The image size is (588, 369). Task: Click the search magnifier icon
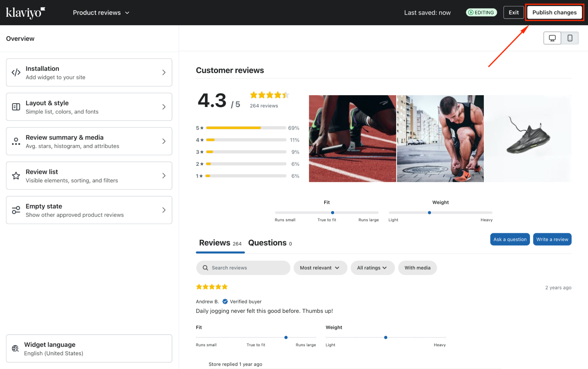[205, 268]
